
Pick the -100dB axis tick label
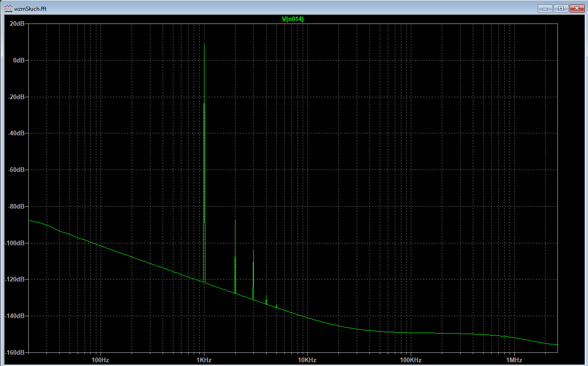[15, 243]
